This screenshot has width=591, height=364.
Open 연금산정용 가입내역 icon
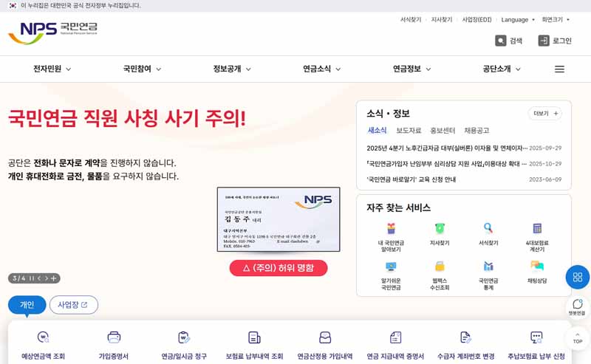[x=325, y=337]
